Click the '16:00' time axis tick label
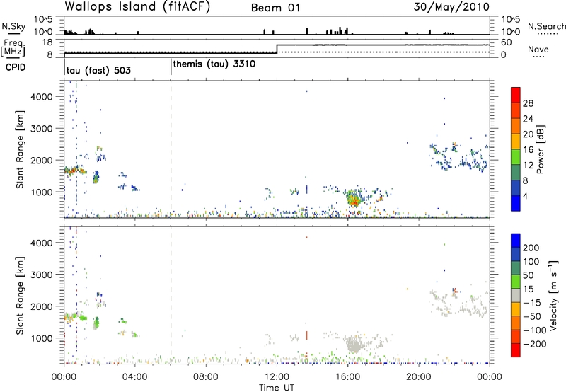 [348, 377]
